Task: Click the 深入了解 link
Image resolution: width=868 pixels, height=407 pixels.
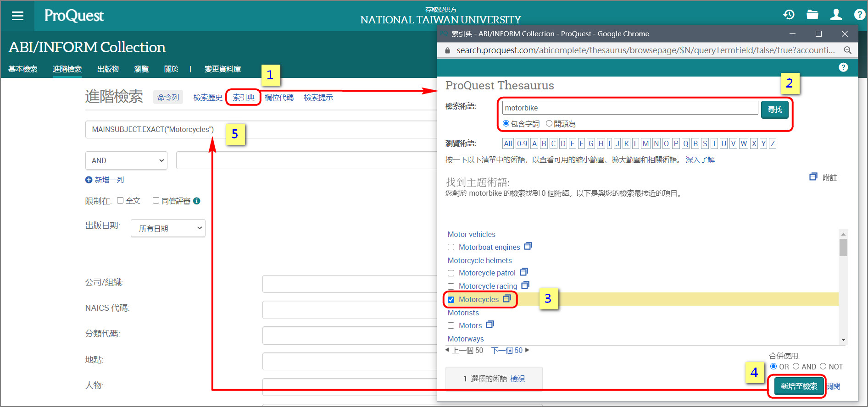Action: [700, 159]
